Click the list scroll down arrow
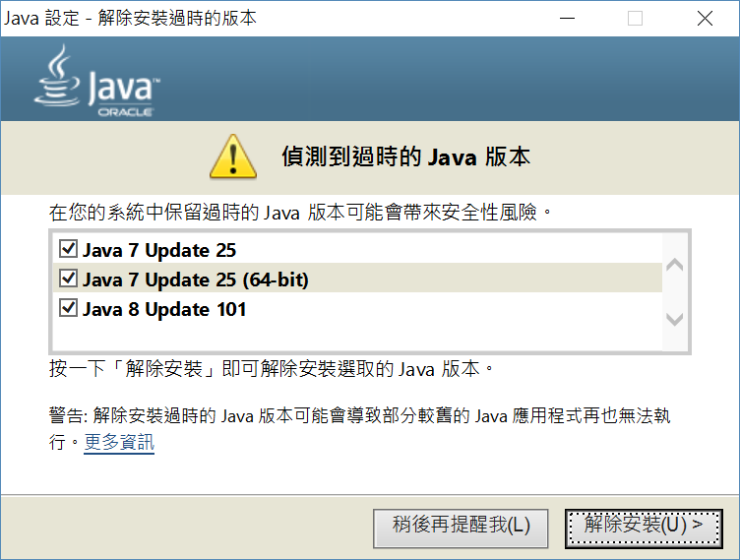The height and width of the screenshot is (560, 740). [x=674, y=320]
